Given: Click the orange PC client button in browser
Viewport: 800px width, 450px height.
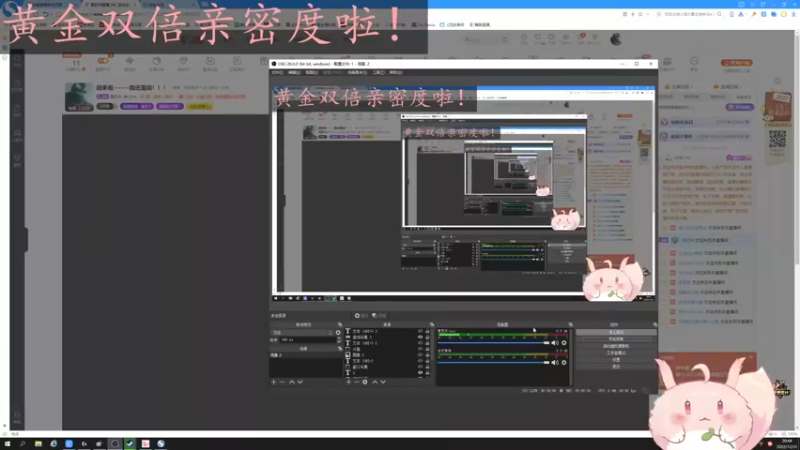Looking at the screenshot, I should click(x=736, y=63).
